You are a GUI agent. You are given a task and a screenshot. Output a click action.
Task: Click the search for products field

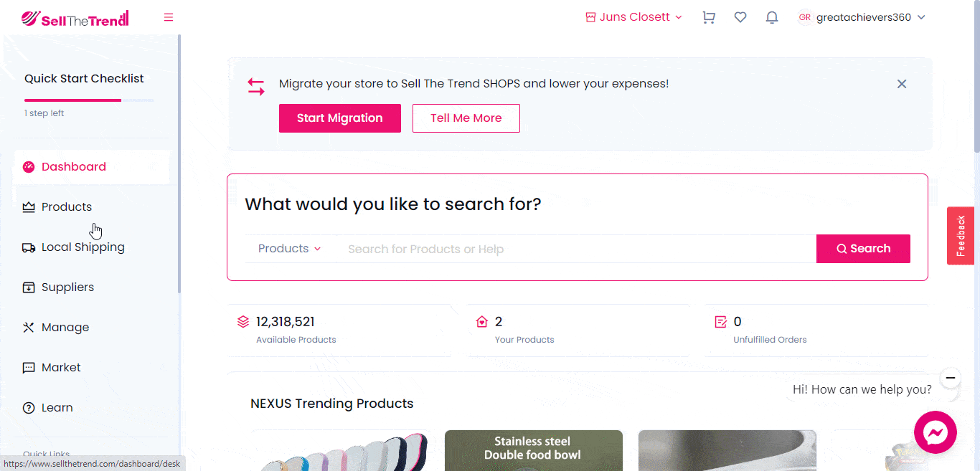pos(574,249)
